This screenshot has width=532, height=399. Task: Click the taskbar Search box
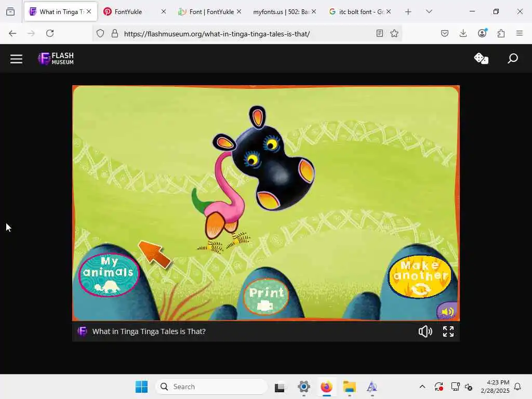(211, 387)
